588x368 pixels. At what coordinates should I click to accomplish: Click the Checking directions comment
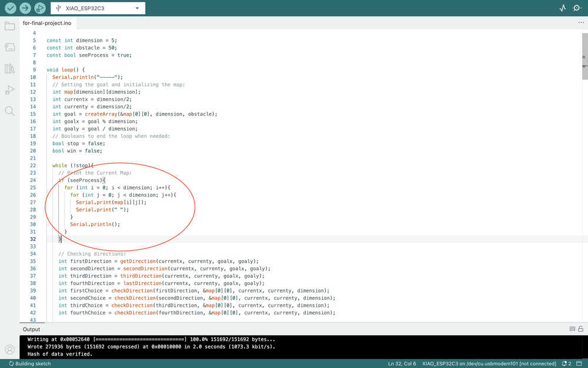tap(92, 254)
